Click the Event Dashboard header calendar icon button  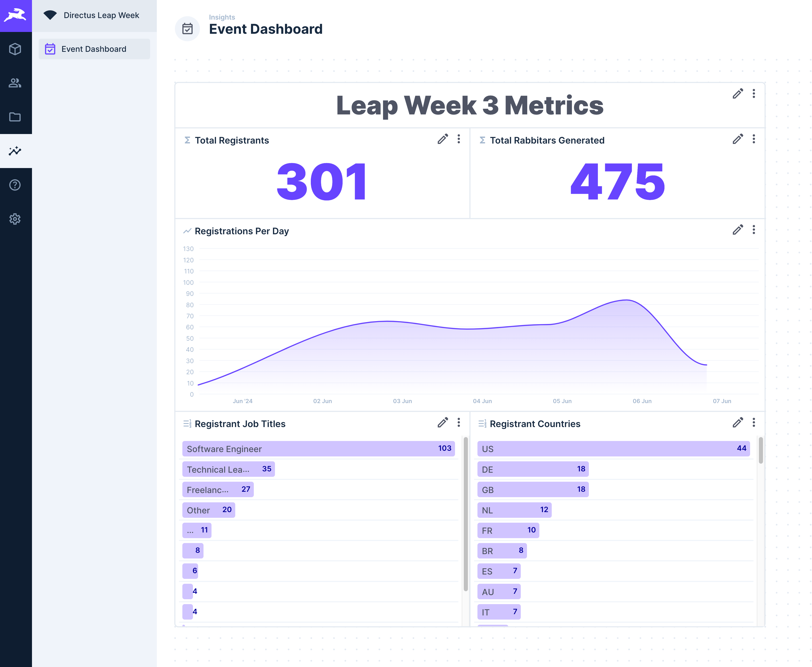pyautogui.click(x=187, y=29)
